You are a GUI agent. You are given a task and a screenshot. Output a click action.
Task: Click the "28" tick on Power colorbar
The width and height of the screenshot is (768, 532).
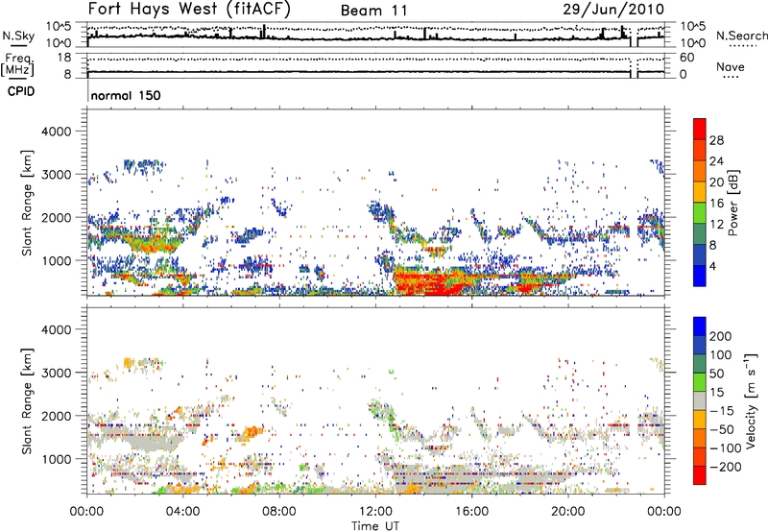[x=716, y=140]
